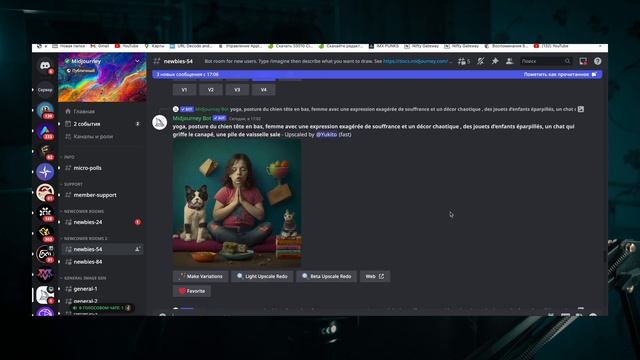Toggle the member list icon
Screen dimensions: 640x360
tap(509, 61)
